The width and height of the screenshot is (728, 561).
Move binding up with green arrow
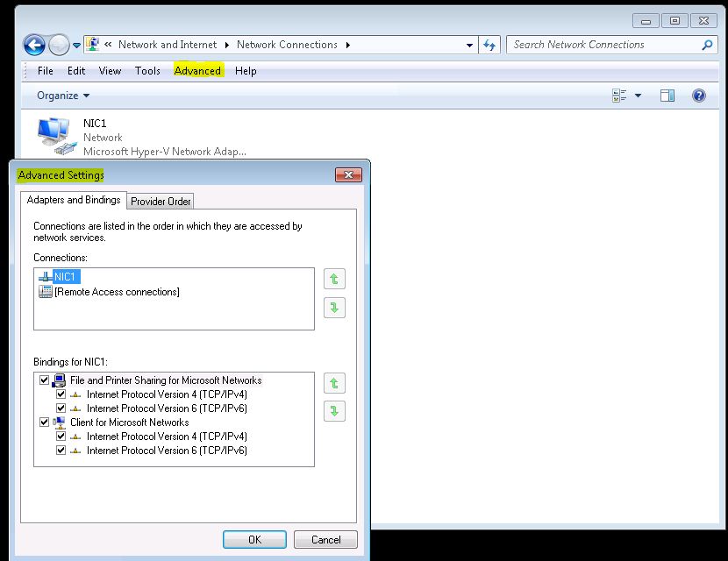(334, 383)
